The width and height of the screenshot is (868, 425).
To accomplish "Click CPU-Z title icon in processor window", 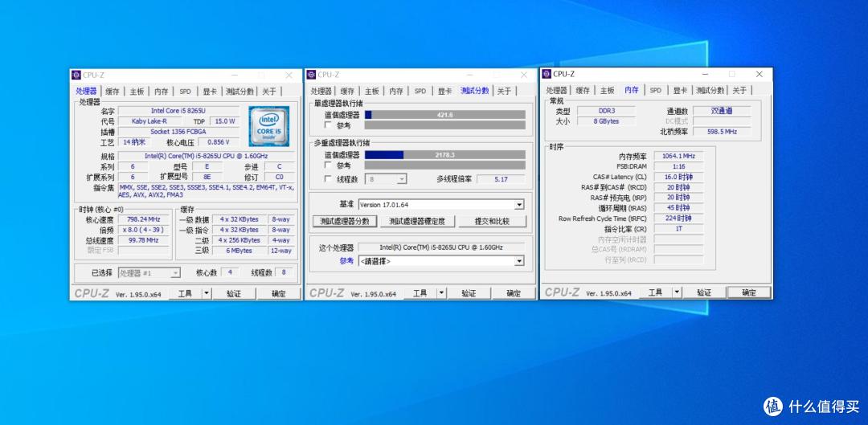I will [x=76, y=75].
